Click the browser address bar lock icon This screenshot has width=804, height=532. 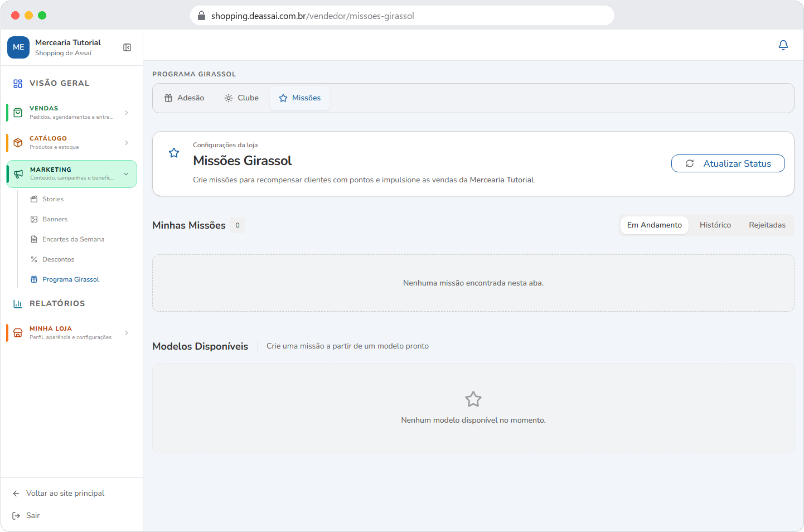202,16
